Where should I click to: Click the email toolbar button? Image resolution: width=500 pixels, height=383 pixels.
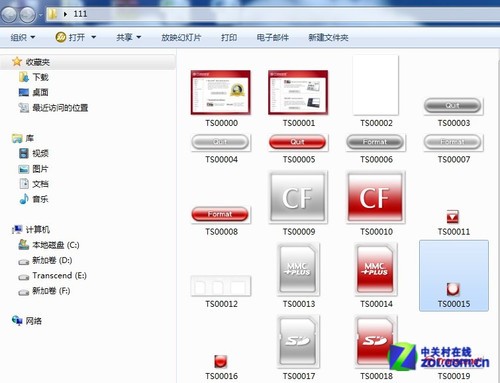tap(273, 37)
